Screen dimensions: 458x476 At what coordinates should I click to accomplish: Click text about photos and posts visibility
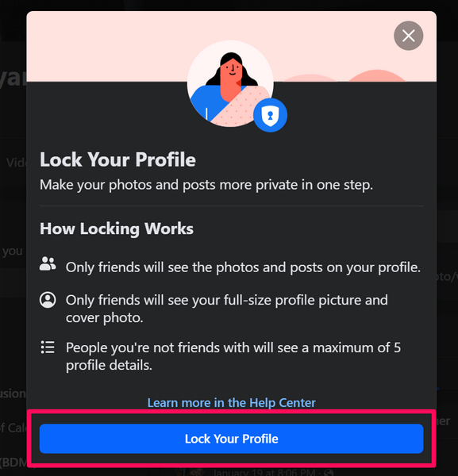coord(243,267)
